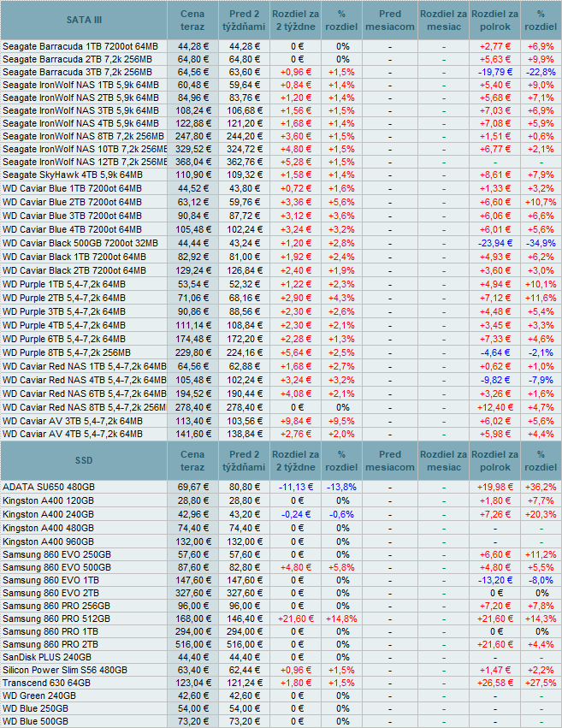Viewport: 562px width, 728px height.
Task: Select Kingston A400 480GB
Action: tap(48, 529)
